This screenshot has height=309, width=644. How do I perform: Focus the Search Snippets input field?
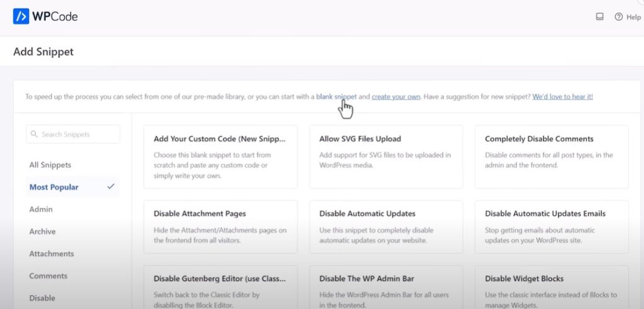click(x=73, y=135)
